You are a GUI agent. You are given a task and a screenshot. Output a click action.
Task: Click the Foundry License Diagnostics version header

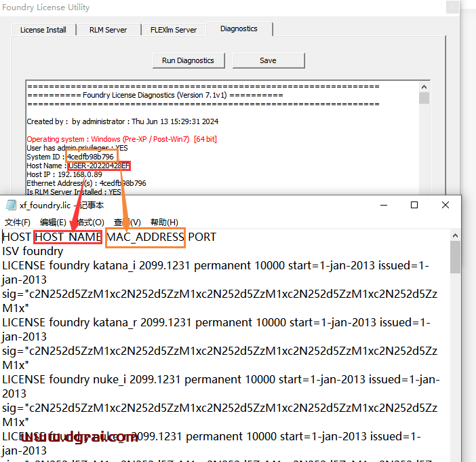(155, 96)
